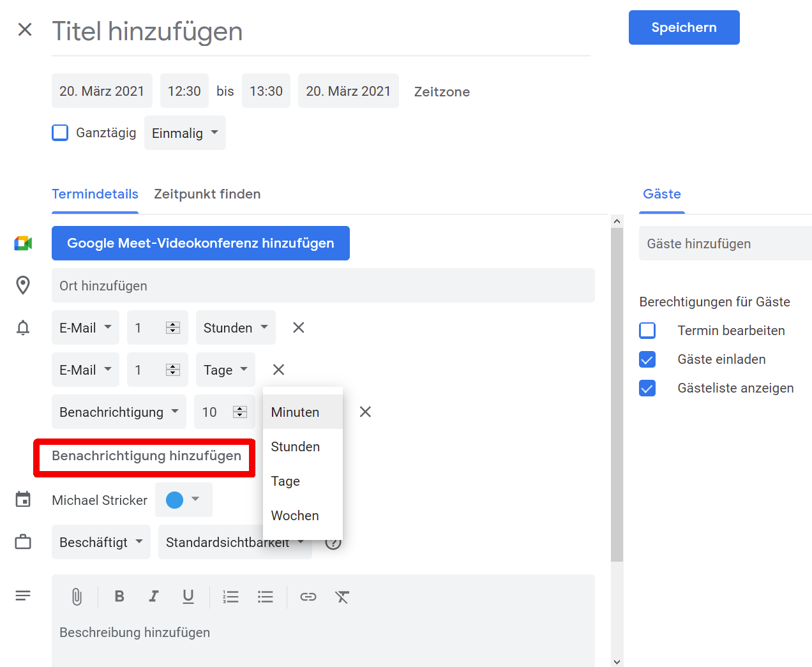This screenshot has height=667, width=812.
Task: Change the start date 20. März 2021
Action: 102,91
